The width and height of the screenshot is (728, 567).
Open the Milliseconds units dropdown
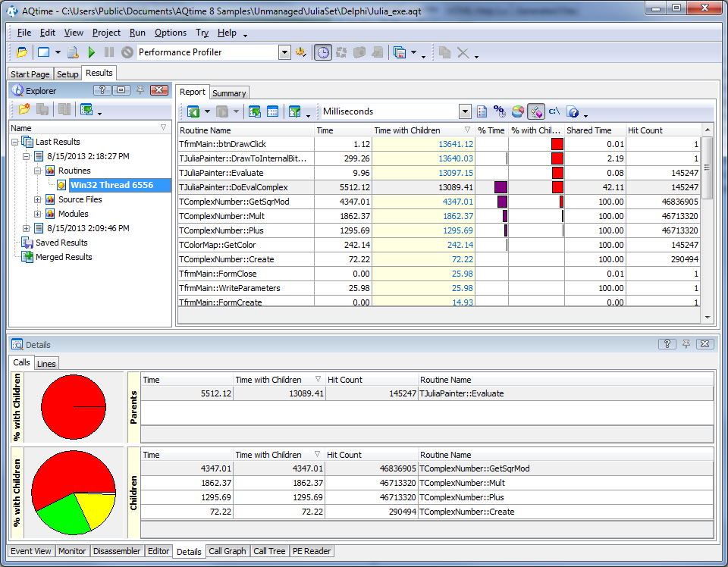pyautogui.click(x=466, y=111)
